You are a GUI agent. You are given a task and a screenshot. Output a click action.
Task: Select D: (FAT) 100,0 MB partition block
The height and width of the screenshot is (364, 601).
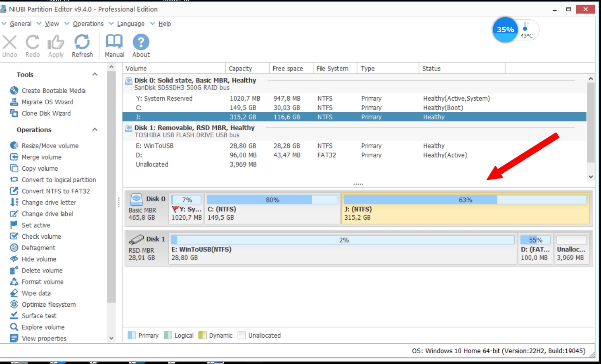point(535,249)
